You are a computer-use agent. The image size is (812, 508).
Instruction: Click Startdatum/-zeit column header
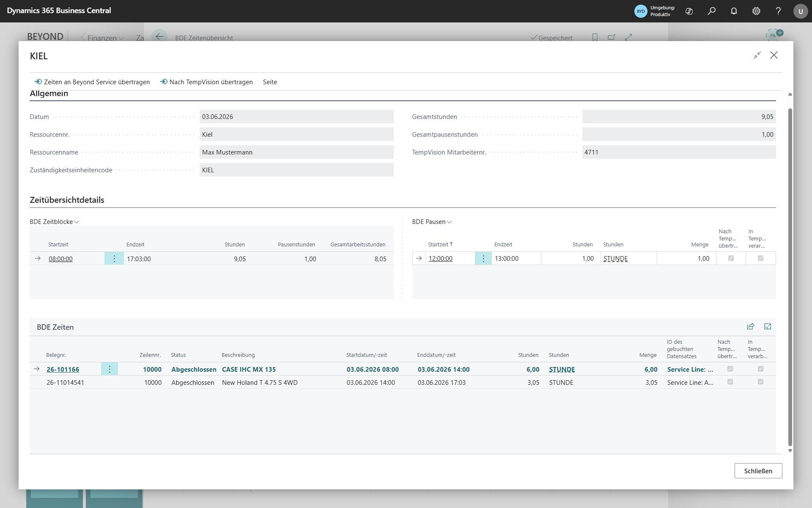click(x=366, y=355)
